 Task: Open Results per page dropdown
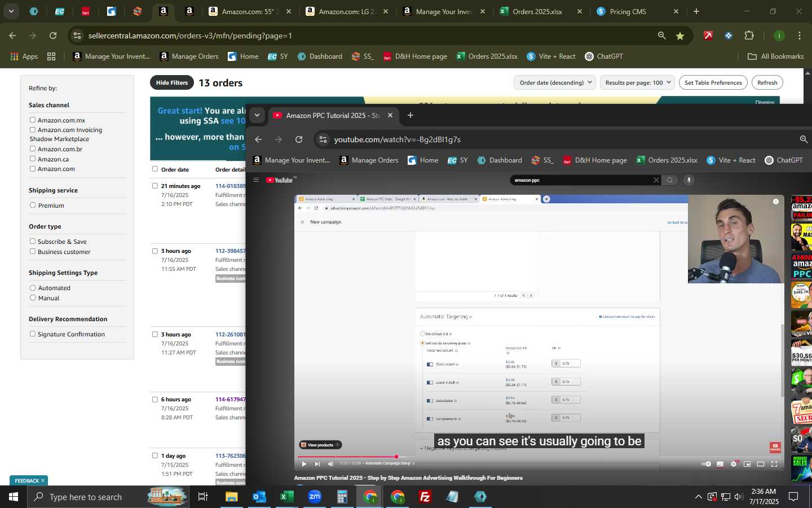[638, 82]
